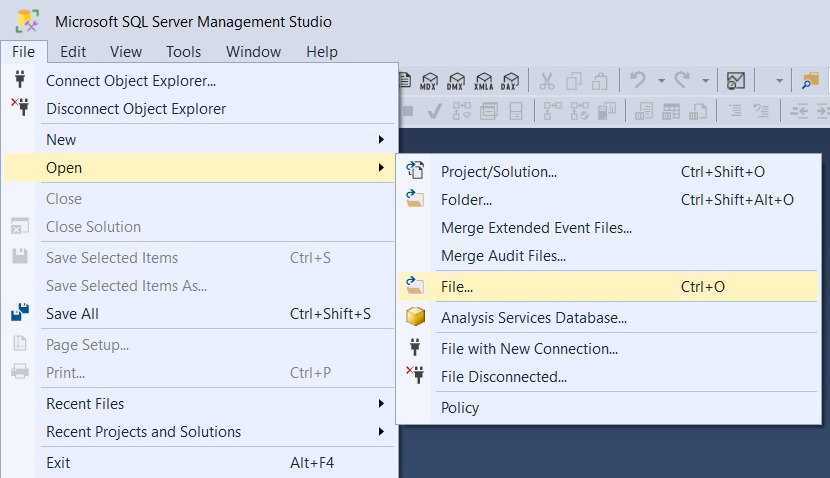Open the File menu
Viewport: 830px width, 478px height.
[24, 51]
